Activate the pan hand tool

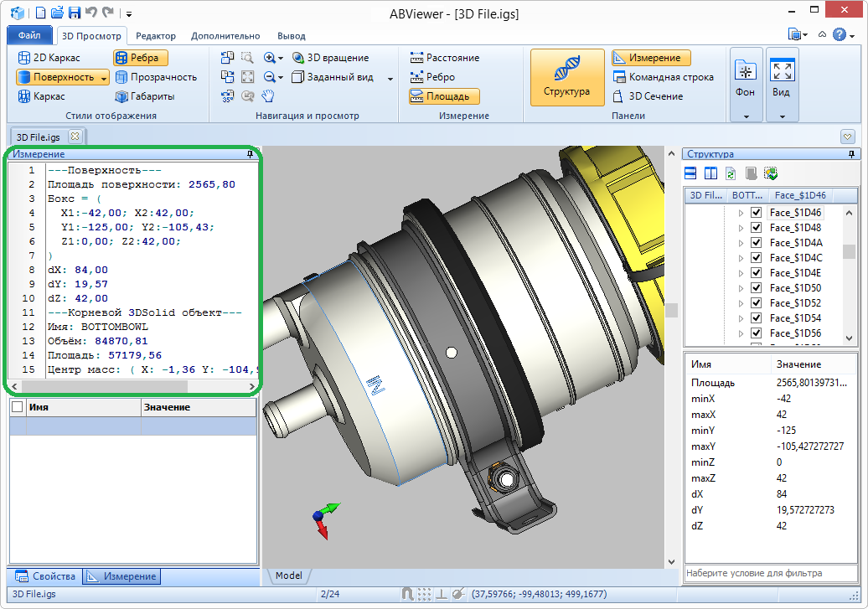tap(268, 96)
